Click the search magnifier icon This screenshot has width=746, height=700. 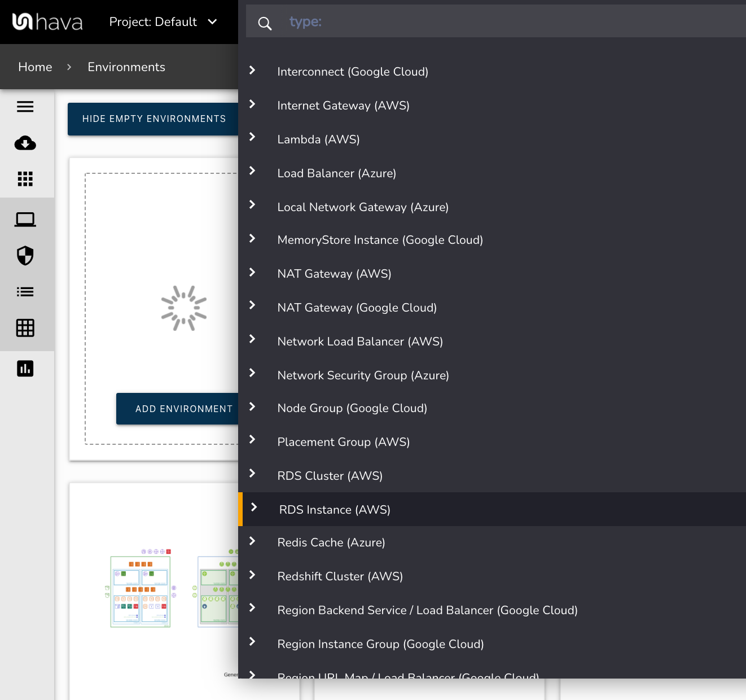[x=265, y=23]
